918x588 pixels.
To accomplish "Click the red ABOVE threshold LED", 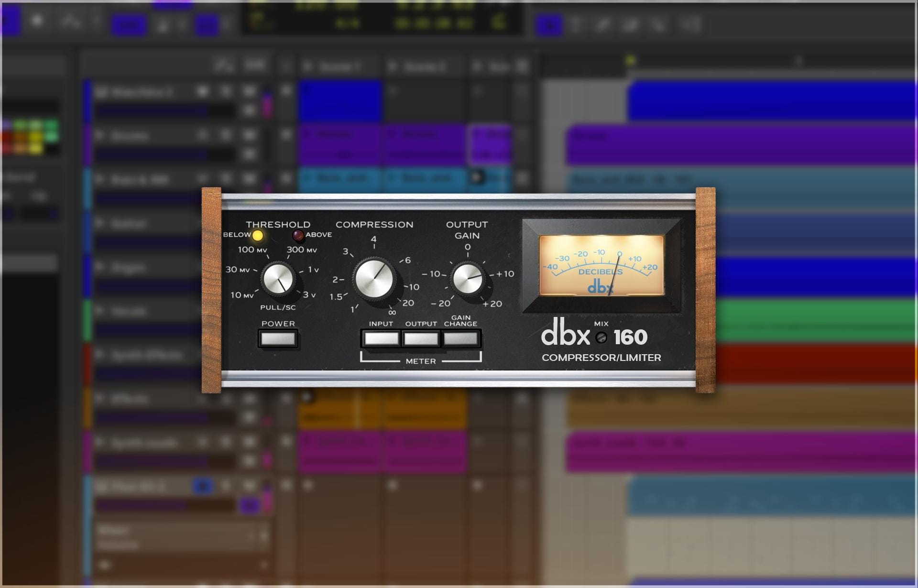I will coord(298,235).
